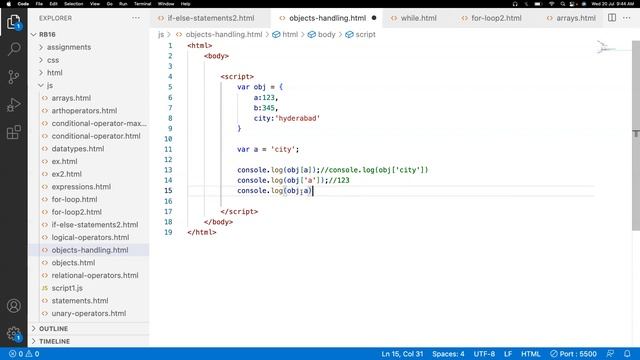Click Spotlight search icon in menu bar

tap(563, 4)
